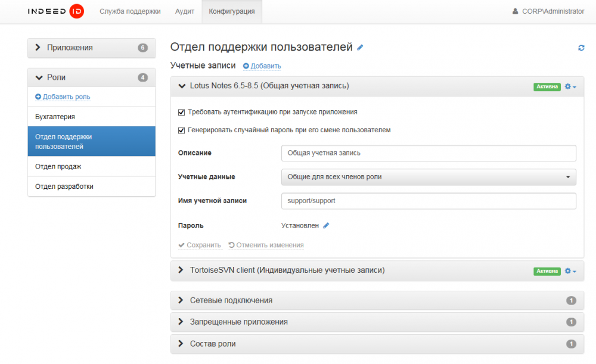The height and width of the screenshot is (364, 596).
Task: Click the plus icon beside Добавить роль
Action: click(x=38, y=97)
